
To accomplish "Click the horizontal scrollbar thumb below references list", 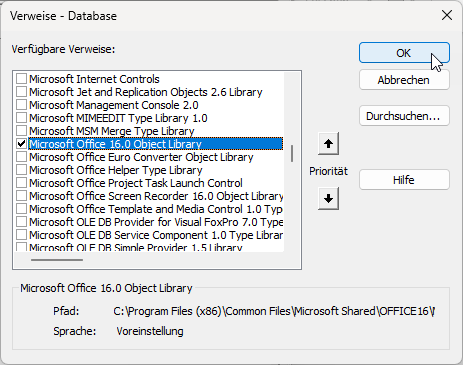I will pyautogui.click(x=57, y=260).
